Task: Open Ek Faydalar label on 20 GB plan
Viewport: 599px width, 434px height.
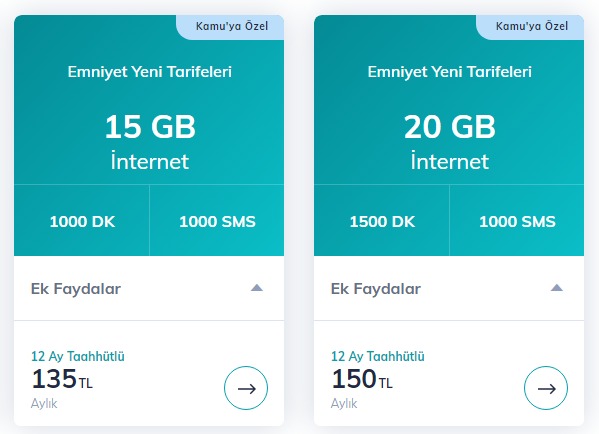Action: 376,289
